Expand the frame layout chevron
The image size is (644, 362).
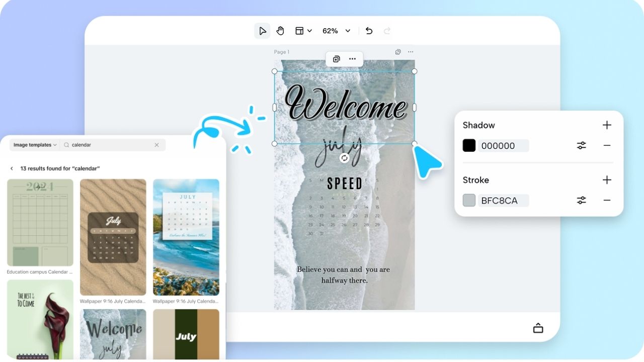pyautogui.click(x=308, y=31)
